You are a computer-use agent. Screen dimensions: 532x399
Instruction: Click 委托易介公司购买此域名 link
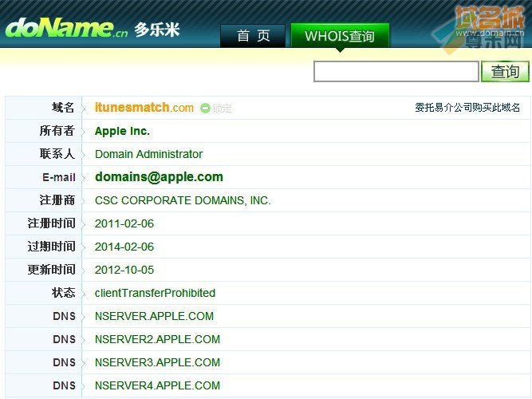click(467, 108)
